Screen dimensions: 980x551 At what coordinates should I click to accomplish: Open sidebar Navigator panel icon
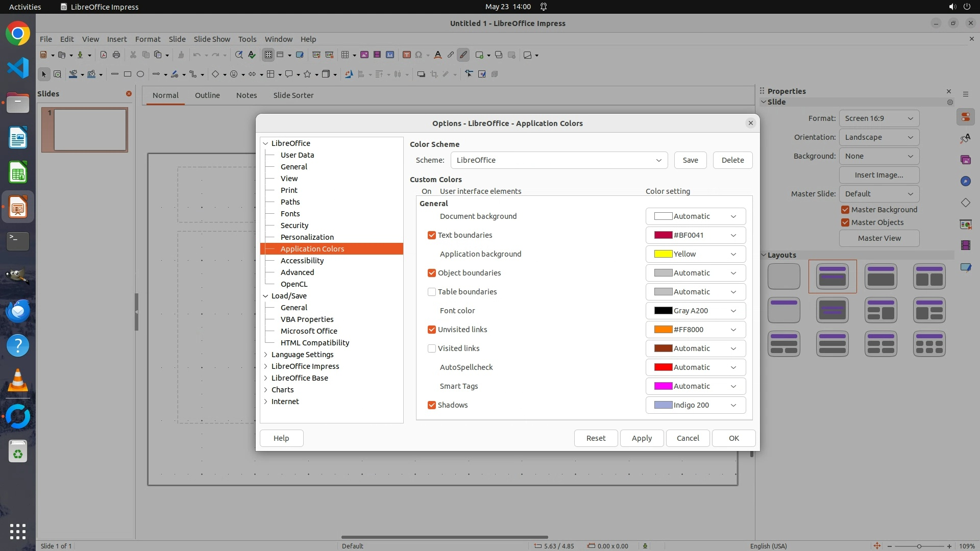pos(965,181)
